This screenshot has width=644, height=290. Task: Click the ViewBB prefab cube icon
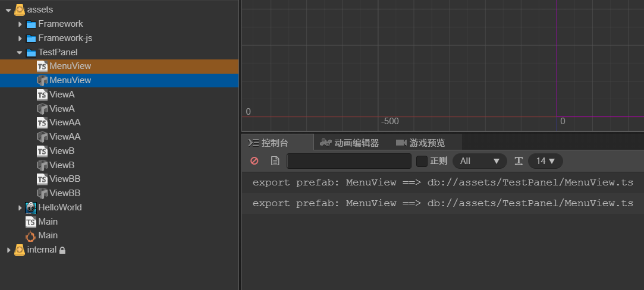(x=42, y=193)
